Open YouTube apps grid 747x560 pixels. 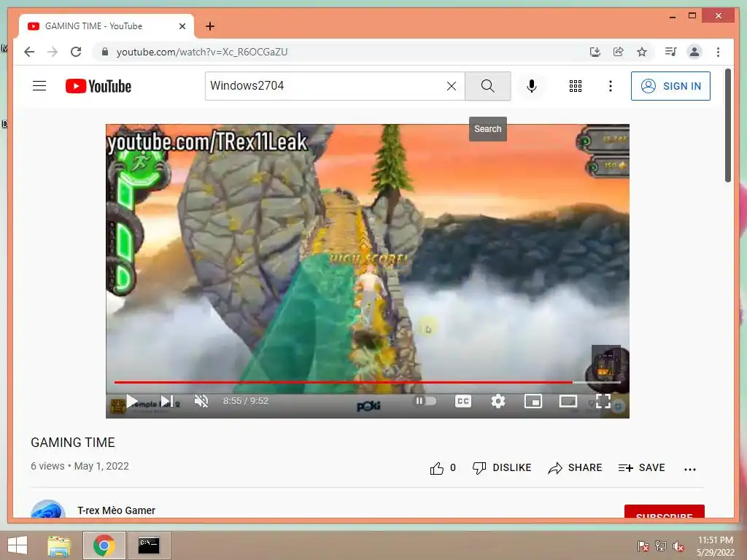point(575,86)
